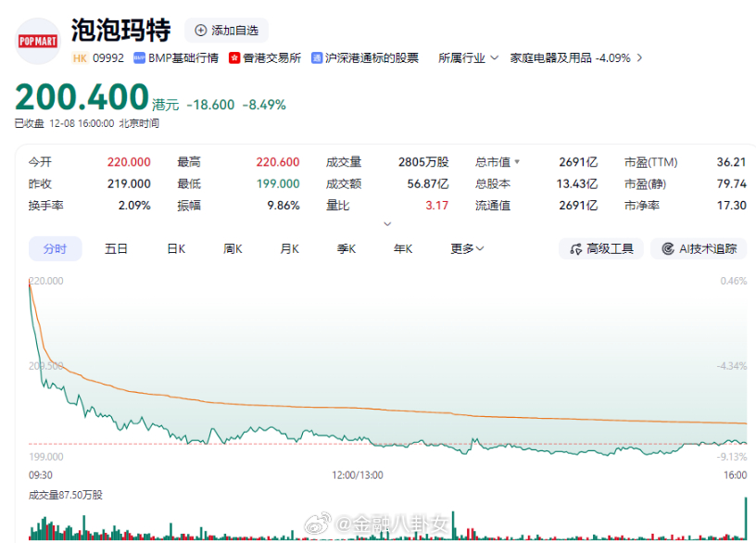756x543 pixels.
Task: Switch to 五日 five-day view
Action: click(115, 248)
